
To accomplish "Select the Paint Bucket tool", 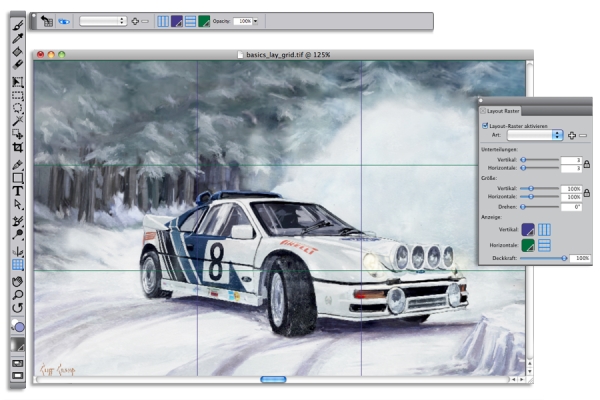I will (x=18, y=51).
